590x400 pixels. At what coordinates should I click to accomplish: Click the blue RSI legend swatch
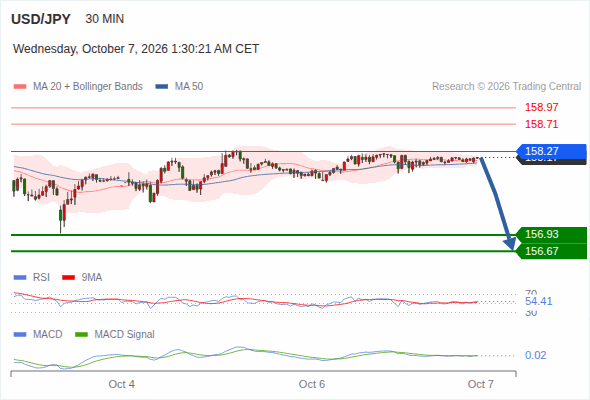(20, 278)
